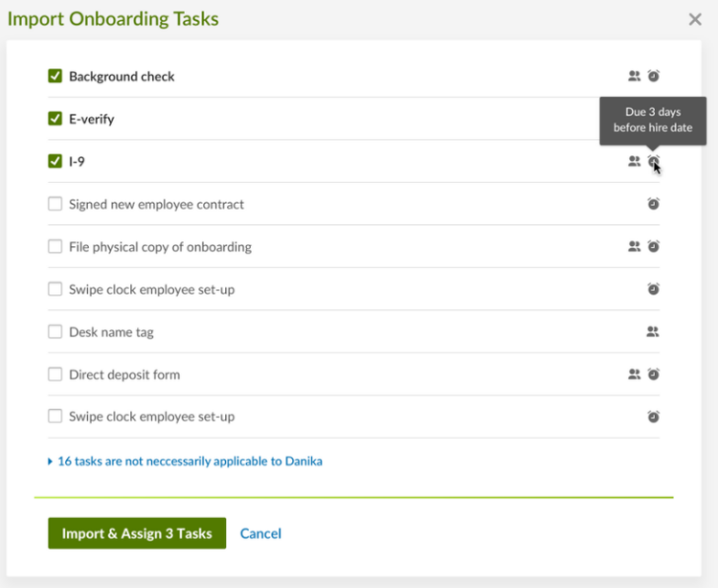Uncheck the Background check checkbox
This screenshot has height=588, width=718.
(55, 76)
